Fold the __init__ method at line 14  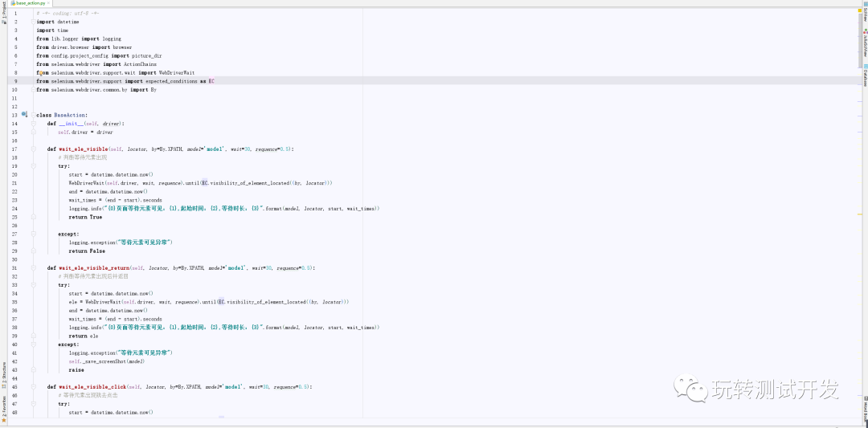tap(33, 124)
